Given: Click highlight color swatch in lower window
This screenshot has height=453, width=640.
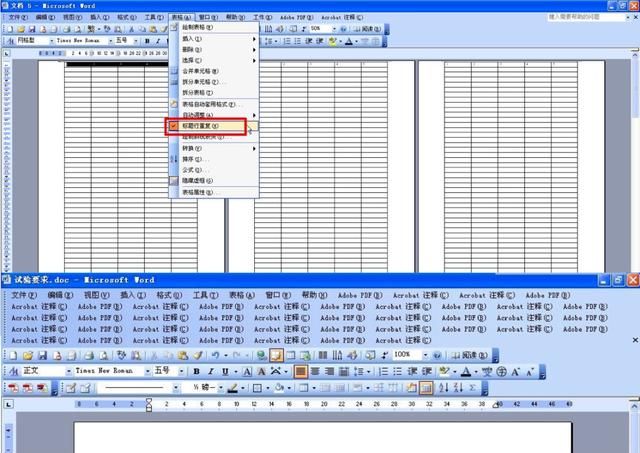Looking at the screenshot, I should click(x=444, y=371).
